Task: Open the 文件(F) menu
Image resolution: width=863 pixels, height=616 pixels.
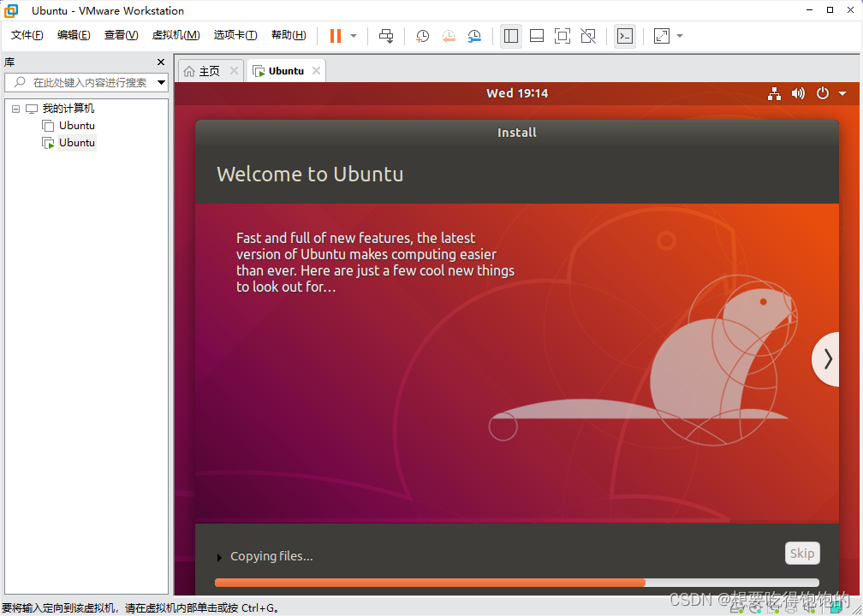Action: (x=27, y=35)
